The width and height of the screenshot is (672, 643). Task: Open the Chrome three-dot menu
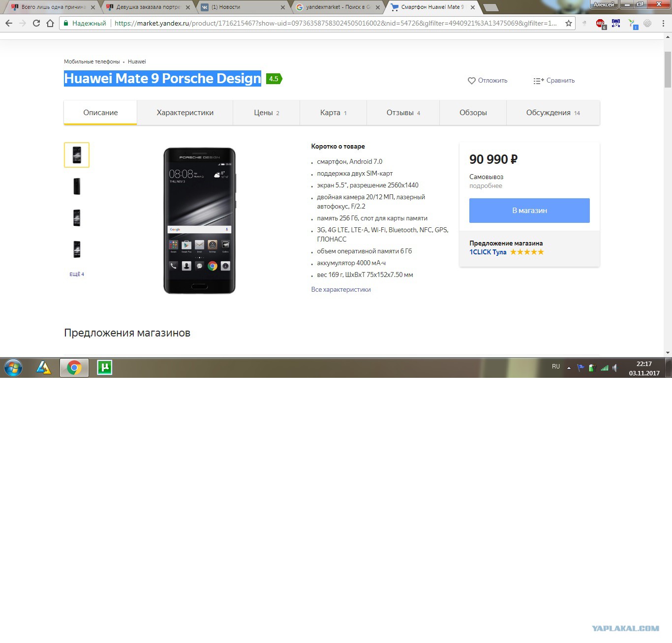tap(663, 23)
